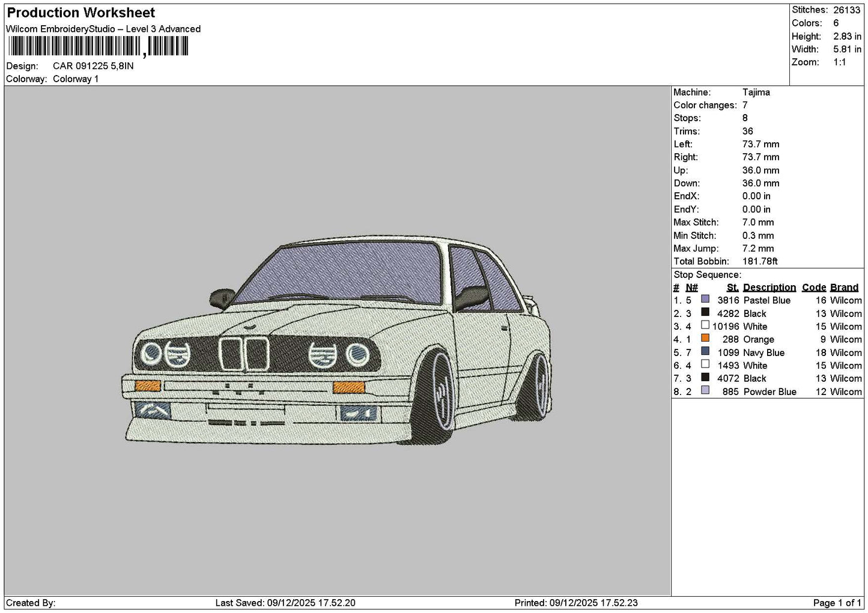Click the 'Description' column header

769,288
